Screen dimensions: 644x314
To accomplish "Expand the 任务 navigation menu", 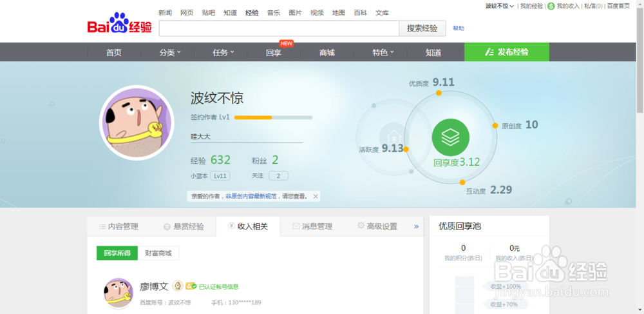I will point(223,52).
